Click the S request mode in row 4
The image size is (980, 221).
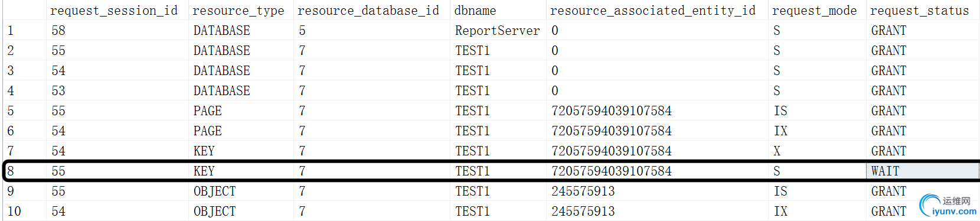pyautogui.click(x=817, y=90)
